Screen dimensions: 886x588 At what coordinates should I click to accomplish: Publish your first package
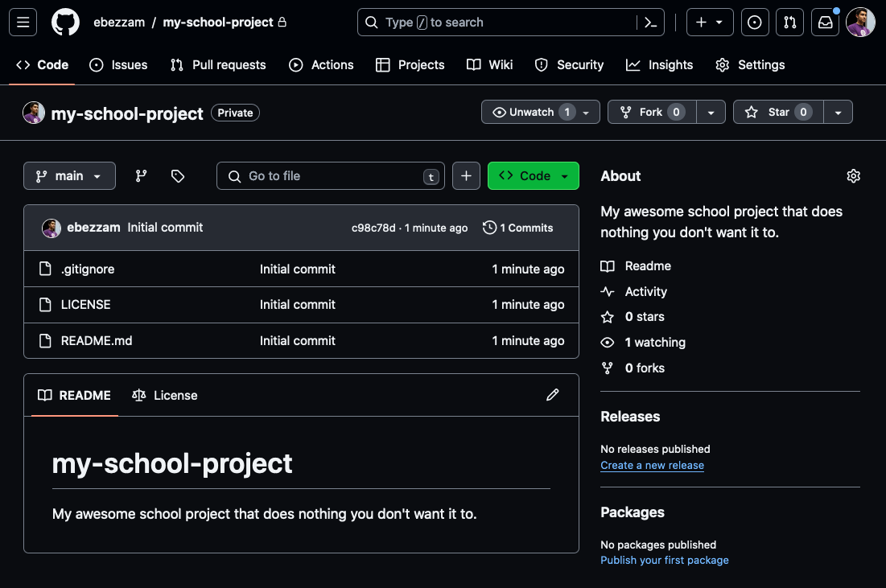[664, 560]
